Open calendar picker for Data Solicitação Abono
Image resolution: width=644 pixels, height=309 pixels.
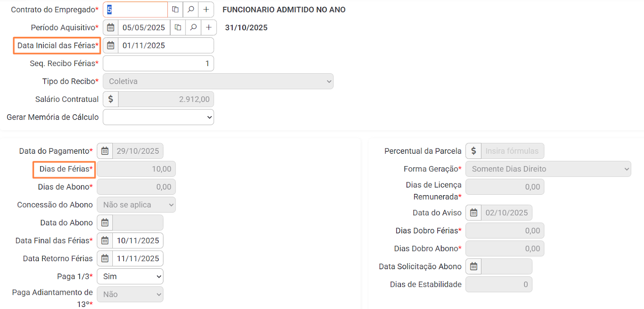[474, 266]
